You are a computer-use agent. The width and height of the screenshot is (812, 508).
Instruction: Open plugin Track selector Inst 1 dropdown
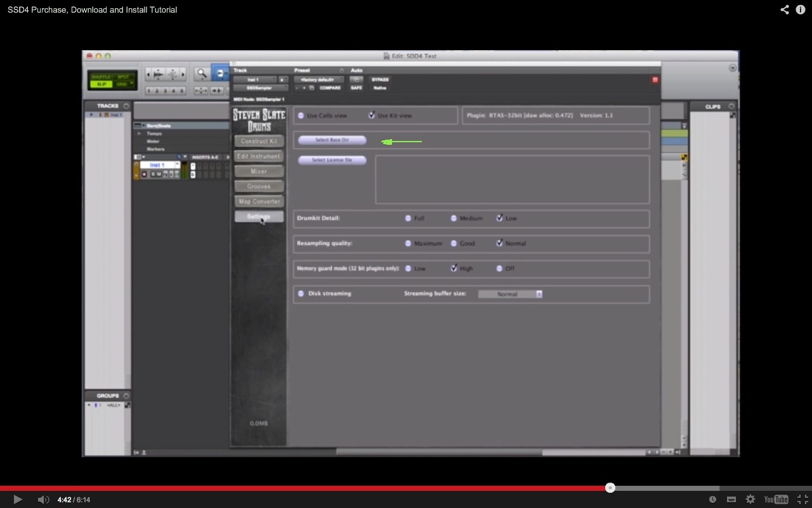255,79
